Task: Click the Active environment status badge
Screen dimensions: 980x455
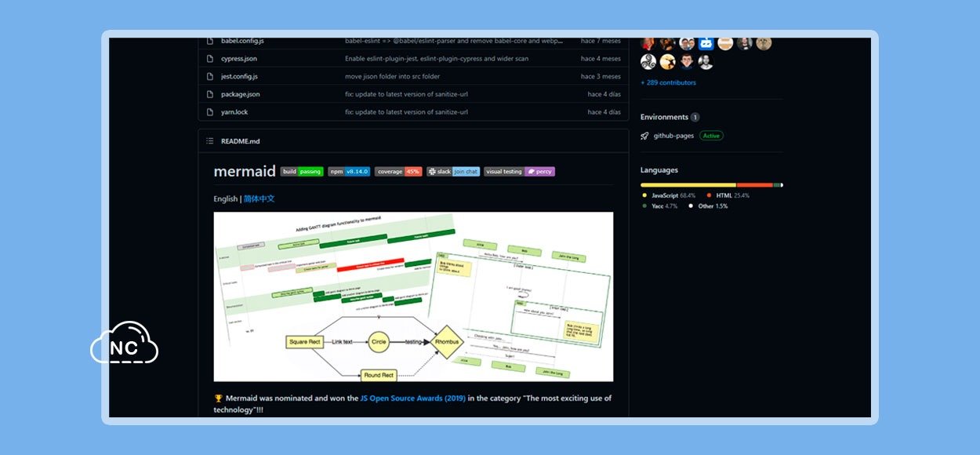Action: click(x=711, y=136)
